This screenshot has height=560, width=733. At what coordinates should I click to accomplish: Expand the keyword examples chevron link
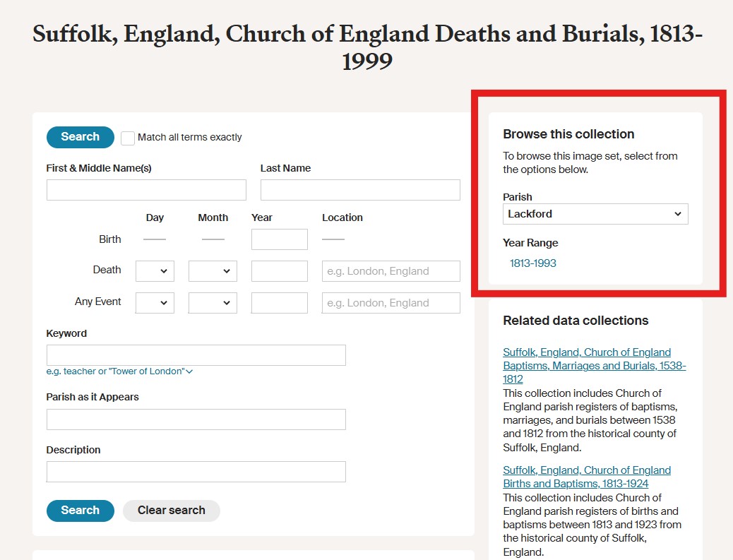(x=189, y=371)
